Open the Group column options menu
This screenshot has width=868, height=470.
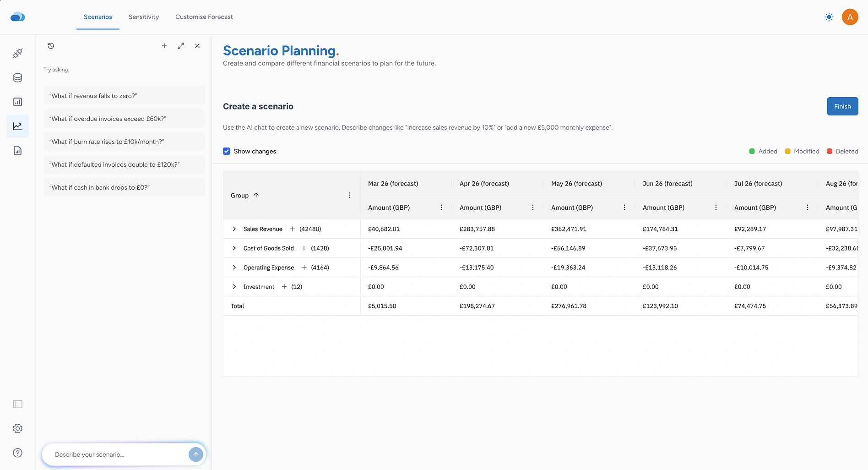pos(350,195)
